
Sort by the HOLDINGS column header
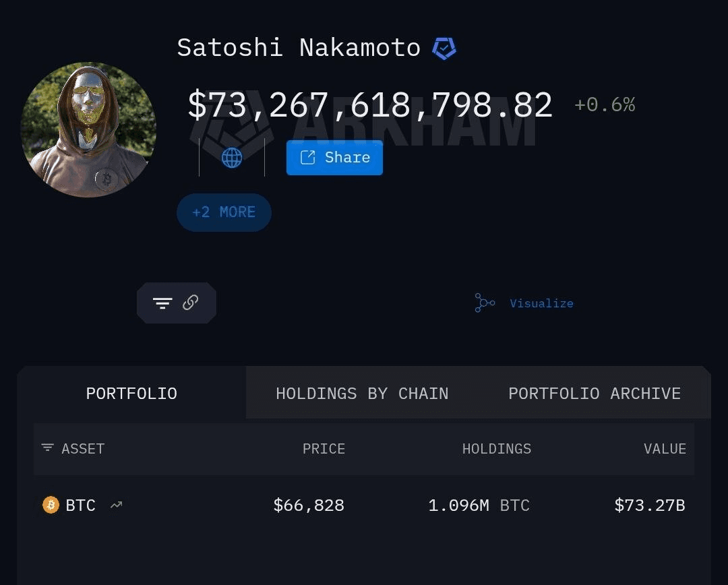click(x=497, y=449)
